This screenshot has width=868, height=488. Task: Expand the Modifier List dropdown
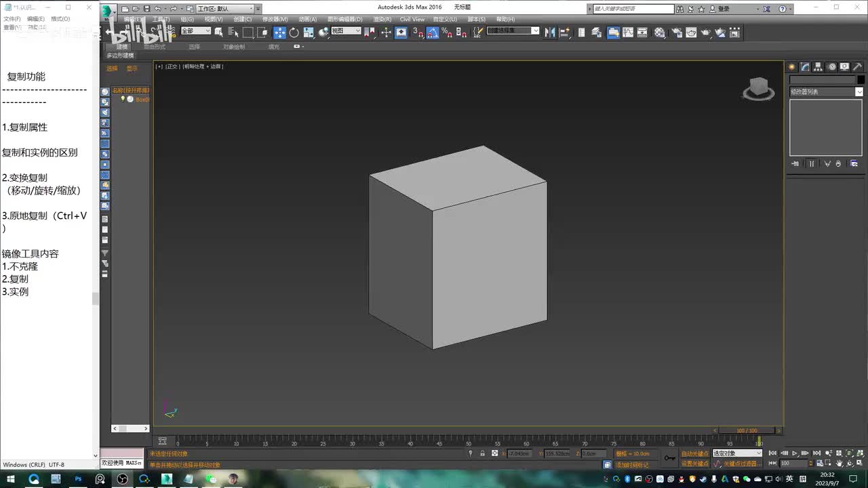pos(826,91)
